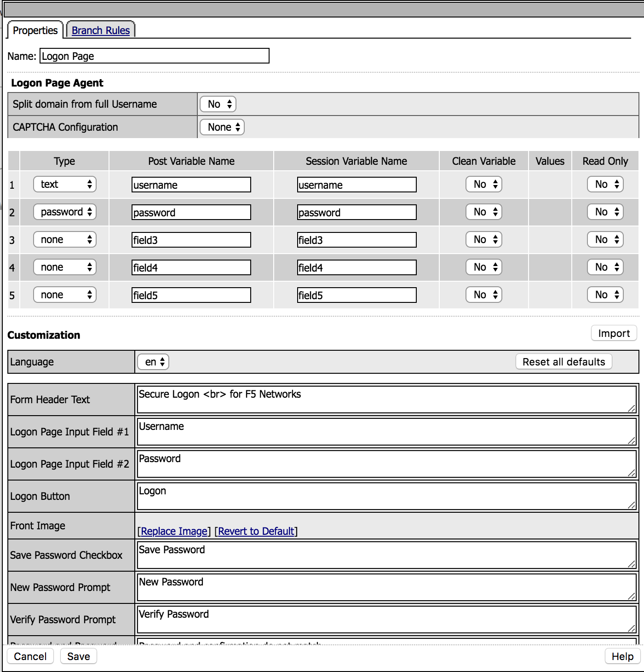Open row 5 Clean Variable dropdown

click(x=484, y=295)
